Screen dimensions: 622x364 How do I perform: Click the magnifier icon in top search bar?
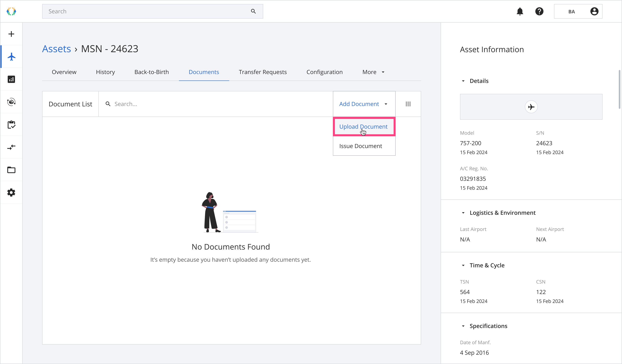[x=253, y=11]
